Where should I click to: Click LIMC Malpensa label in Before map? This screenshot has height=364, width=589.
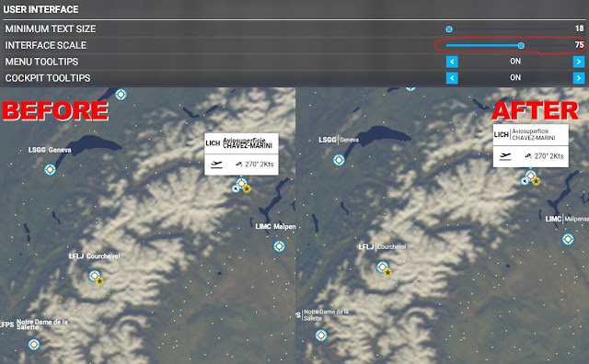click(x=275, y=226)
